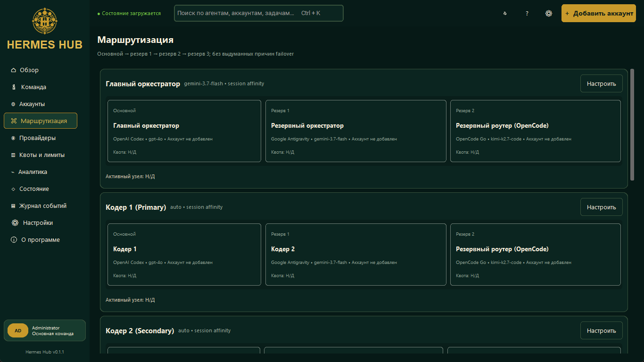Viewport: 644px width, 362px height.
Task: Click the Команда sidebar icon
Action: (14, 87)
